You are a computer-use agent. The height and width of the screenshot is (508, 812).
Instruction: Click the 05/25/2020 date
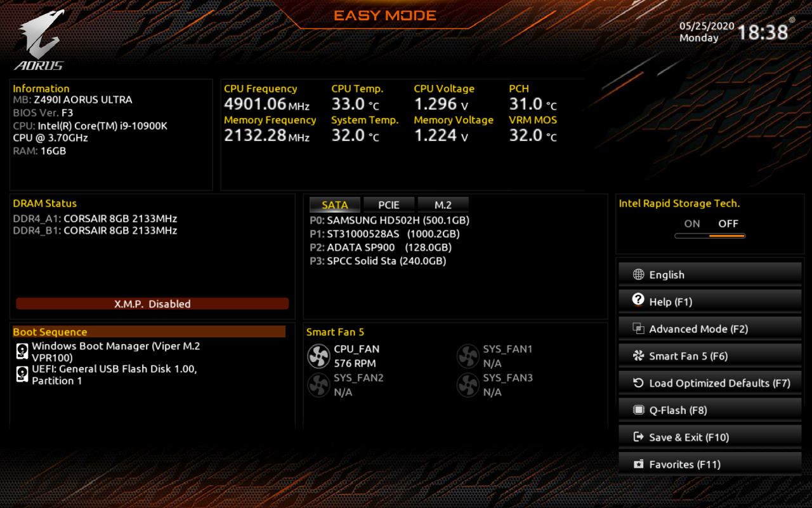(x=707, y=26)
